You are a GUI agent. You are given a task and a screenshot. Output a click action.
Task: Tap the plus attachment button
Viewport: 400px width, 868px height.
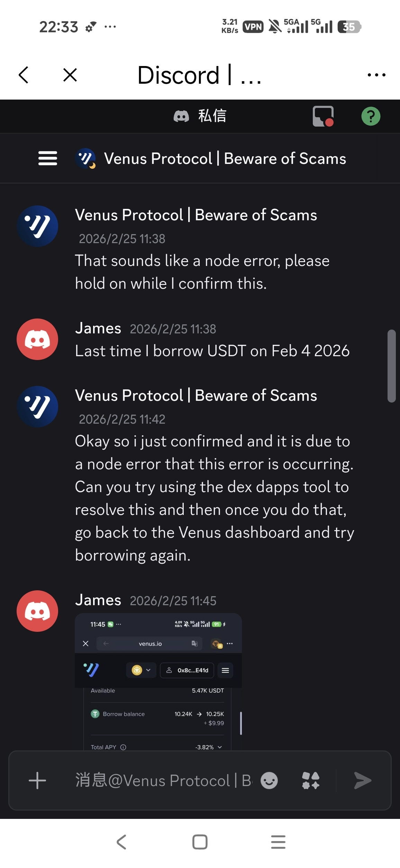(x=37, y=781)
